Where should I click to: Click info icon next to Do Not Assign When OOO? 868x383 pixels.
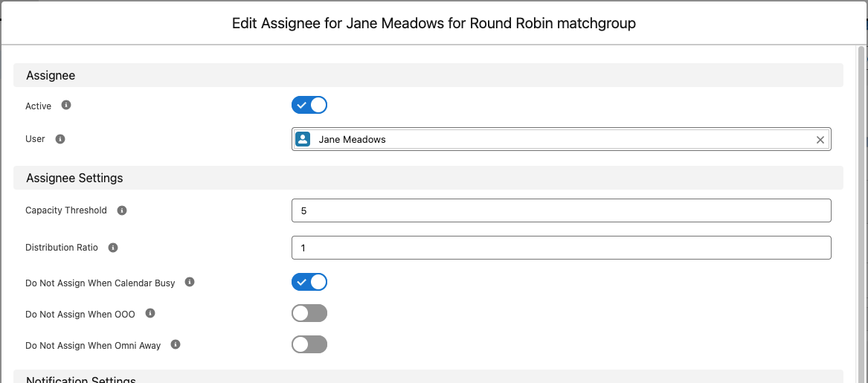150,313
